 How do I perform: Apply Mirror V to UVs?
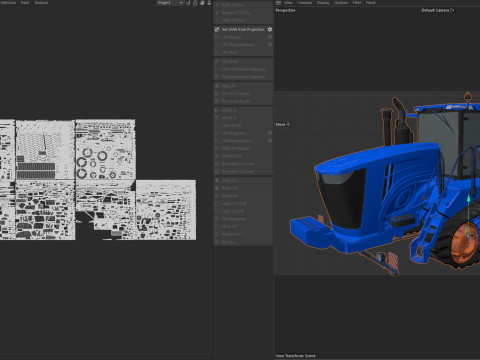(x=243, y=118)
